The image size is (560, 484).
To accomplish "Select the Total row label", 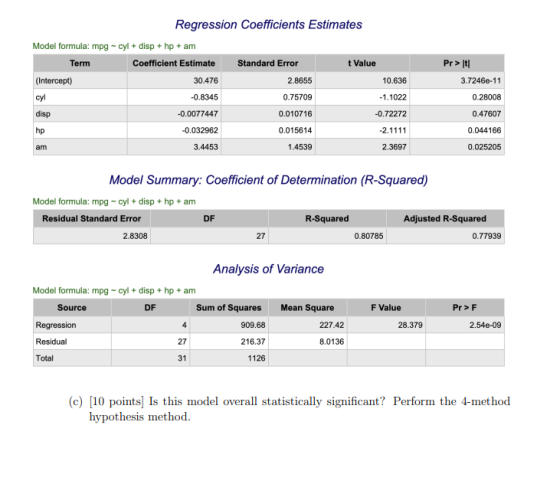I will point(44,358).
